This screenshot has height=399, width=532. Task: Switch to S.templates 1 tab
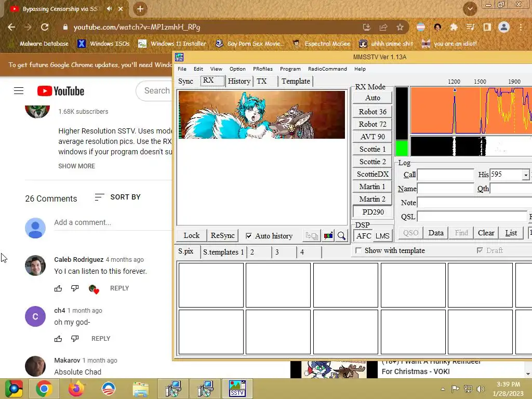[x=223, y=252]
